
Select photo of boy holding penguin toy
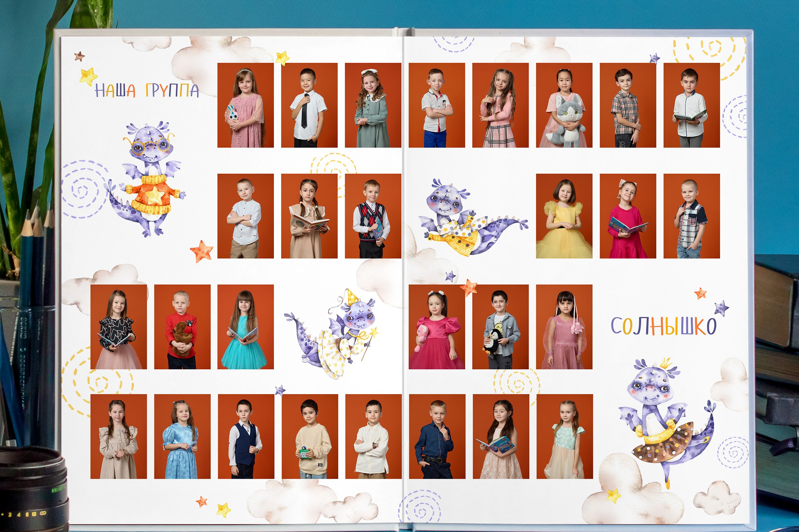coord(500,327)
